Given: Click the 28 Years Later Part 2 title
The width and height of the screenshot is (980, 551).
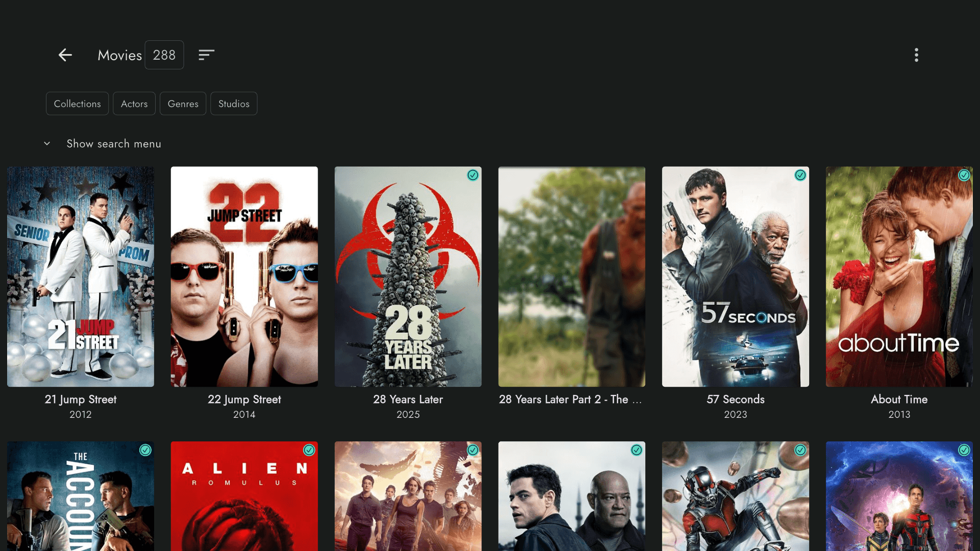Looking at the screenshot, I should pyautogui.click(x=571, y=399).
